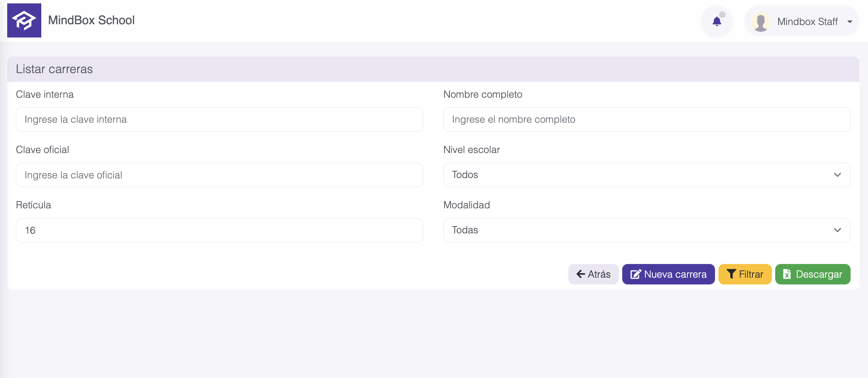The height and width of the screenshot is (378, 868).
Task: Click the edit icon on Nueva carrera
Action: 635,274
